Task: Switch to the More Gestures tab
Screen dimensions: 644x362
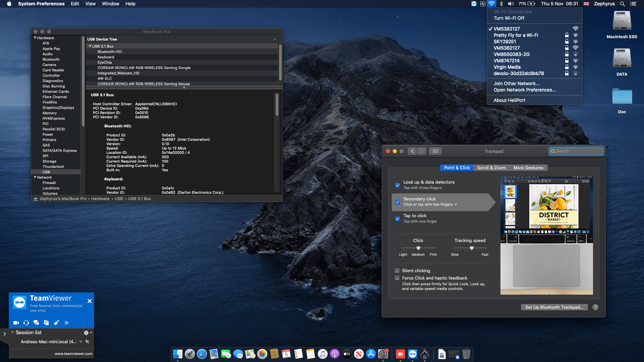Action: (528, 168)
